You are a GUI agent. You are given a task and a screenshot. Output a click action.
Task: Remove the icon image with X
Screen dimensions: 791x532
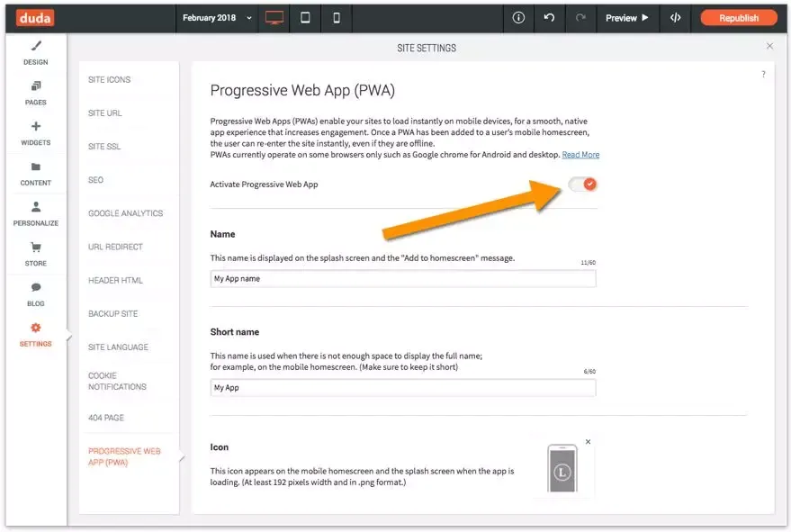(589, 442)
